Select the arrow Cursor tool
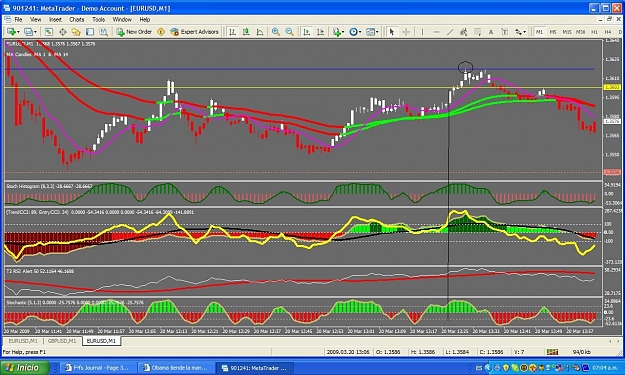This screenshot has height=375, width=625. (x=392, y=32)
